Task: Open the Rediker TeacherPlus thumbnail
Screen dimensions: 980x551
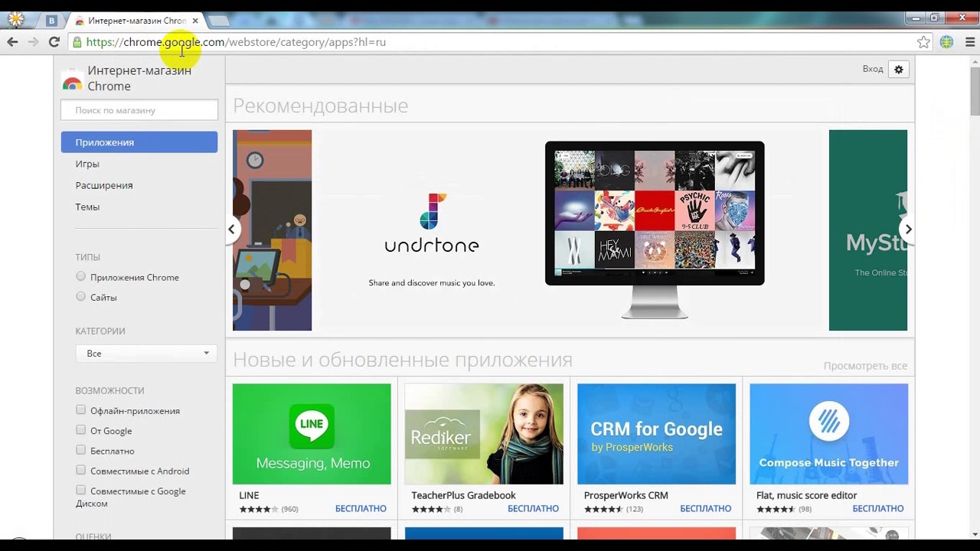Action: click(x=484, y=434)
